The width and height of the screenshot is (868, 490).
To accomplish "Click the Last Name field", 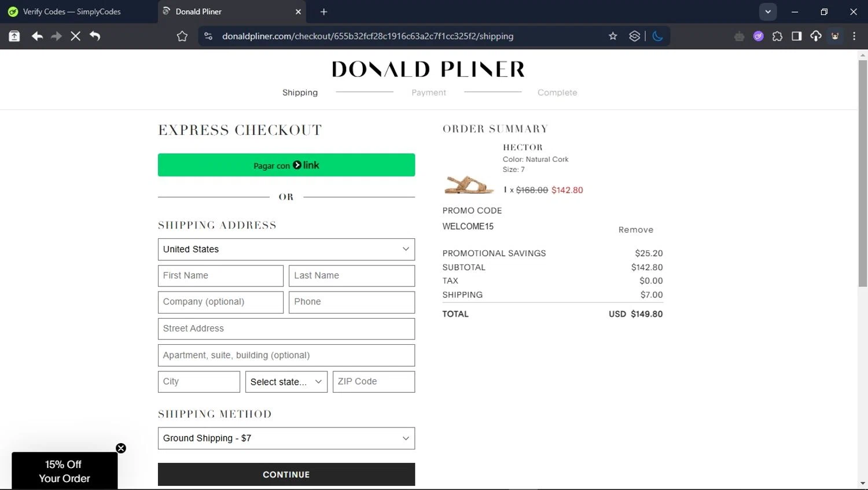I will 352,276.
